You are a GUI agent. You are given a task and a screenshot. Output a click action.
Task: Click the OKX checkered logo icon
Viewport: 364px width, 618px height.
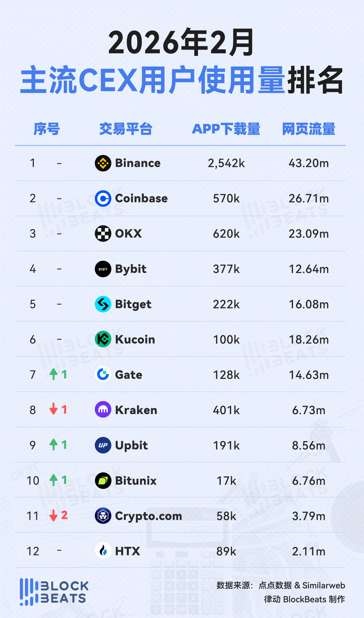click(103, 233)
